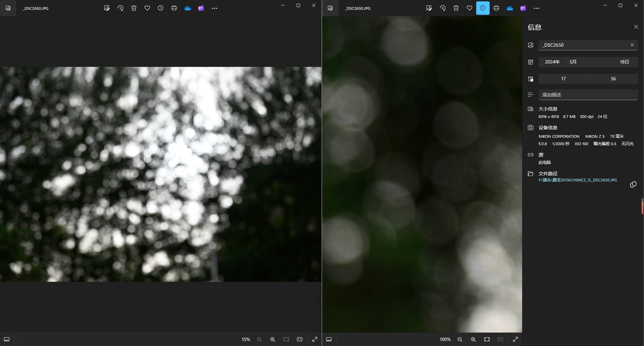Viewport: 644px width, 346px height.
Task: Hide the info panel using highlighted info button
Action: pyautogui.click(x=483, y=8)
